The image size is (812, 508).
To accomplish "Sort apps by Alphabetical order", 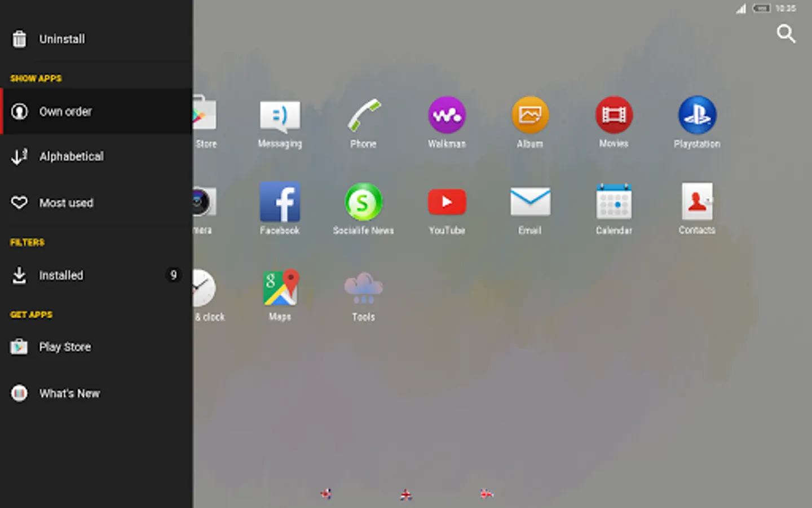I will (x=96, y=156).
